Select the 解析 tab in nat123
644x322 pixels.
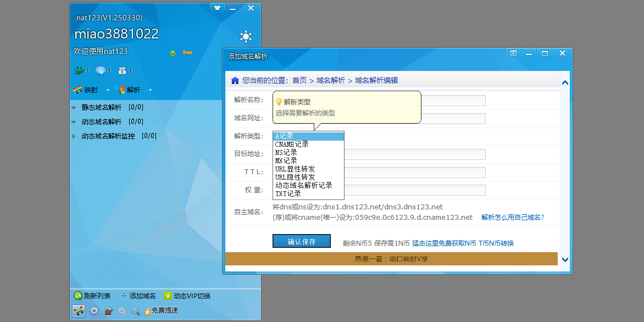pyautogui.click(x=127, y=90)
